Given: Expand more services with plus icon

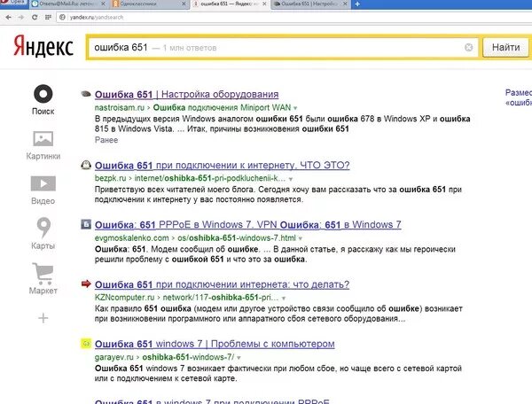Looking at the screenshot, I should click(43, 318).
